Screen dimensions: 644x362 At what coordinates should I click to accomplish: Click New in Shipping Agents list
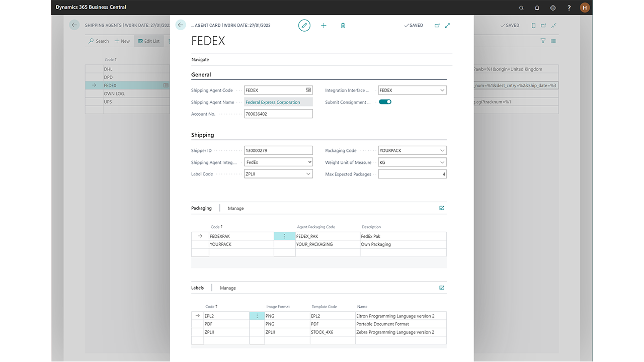[122, 41]
